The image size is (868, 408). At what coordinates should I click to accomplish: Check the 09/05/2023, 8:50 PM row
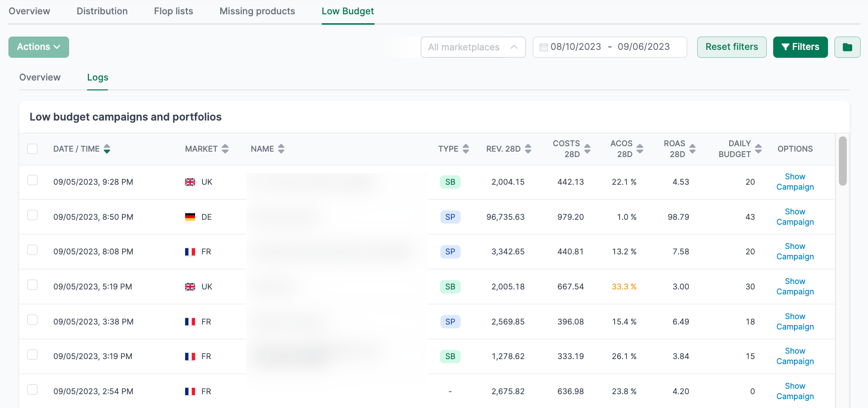pyautogui.click(x=33, y=215)
